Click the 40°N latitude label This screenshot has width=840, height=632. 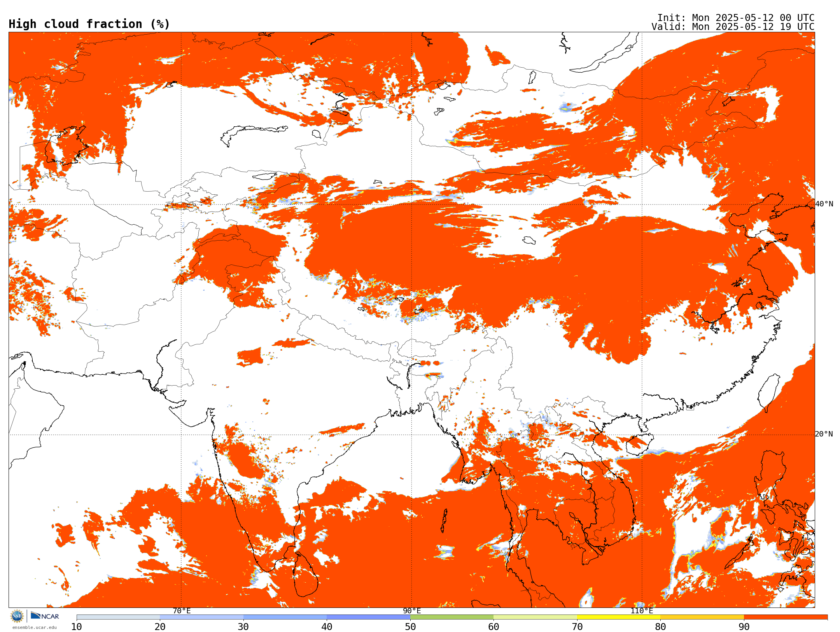coord(824,204)
